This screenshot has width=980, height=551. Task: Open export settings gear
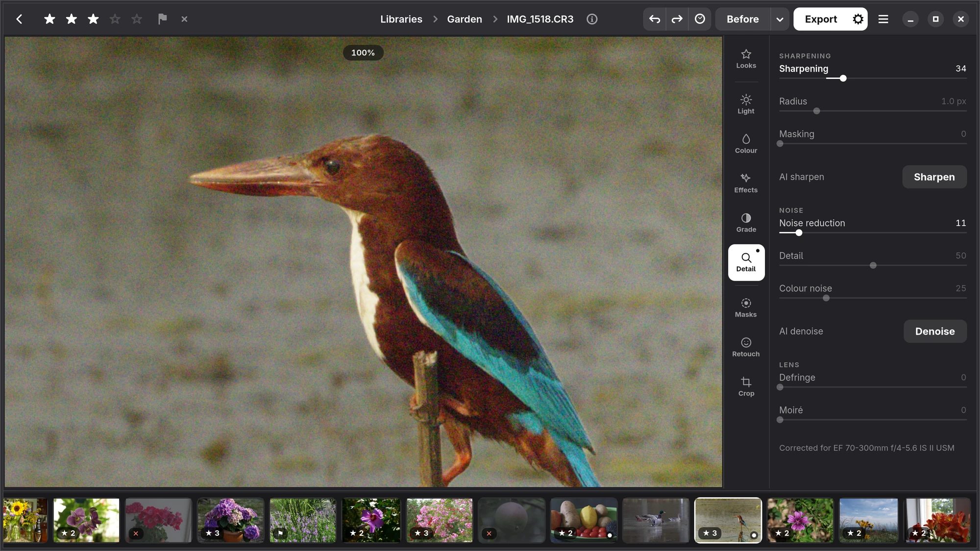click(858, 19)
